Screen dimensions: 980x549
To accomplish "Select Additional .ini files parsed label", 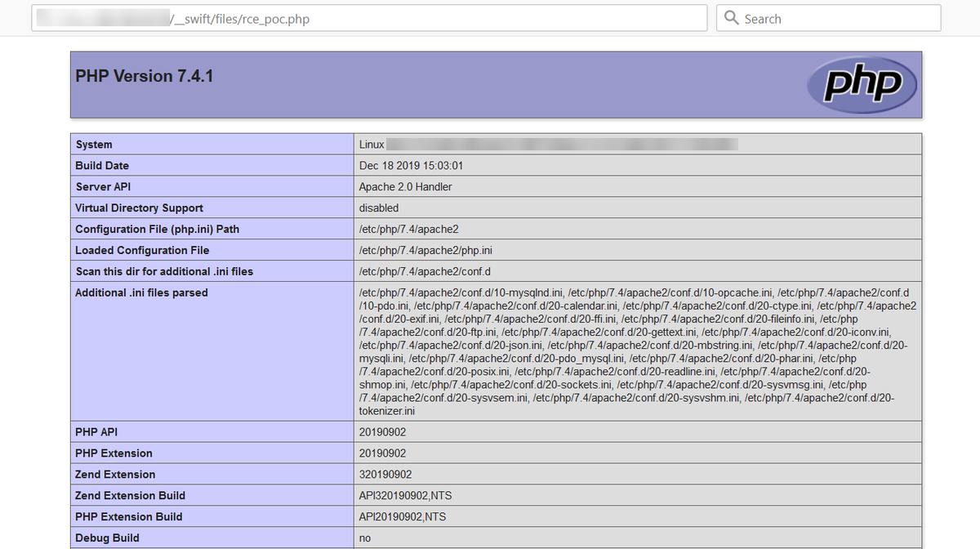I will [x=141, y=293].
